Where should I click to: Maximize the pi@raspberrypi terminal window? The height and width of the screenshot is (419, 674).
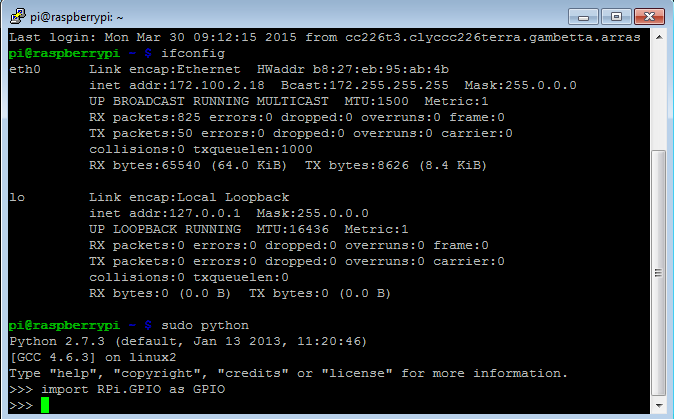(x=616, y=17)
